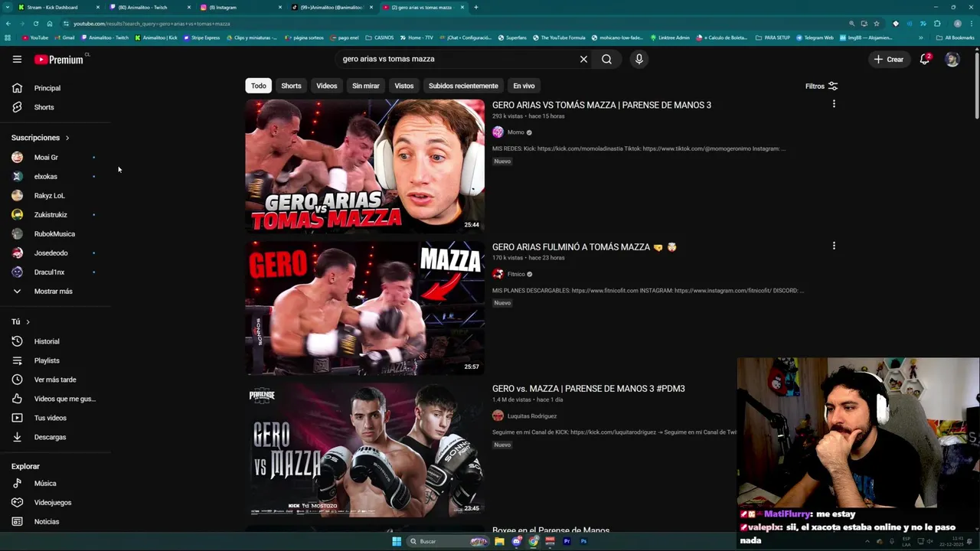980x551 pixels.
Task: Open the Fitnico GERO MAZZA thumbnail
Action: pyautogui.click(x=365, y=308)
